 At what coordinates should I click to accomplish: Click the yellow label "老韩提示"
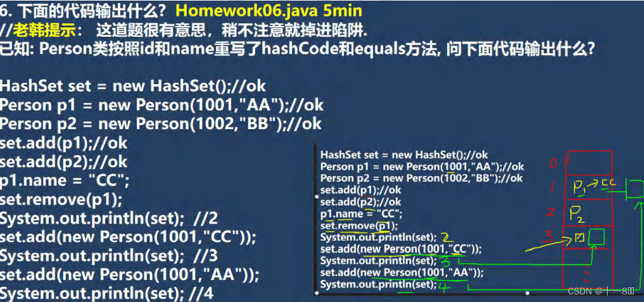tap(44, 31)
